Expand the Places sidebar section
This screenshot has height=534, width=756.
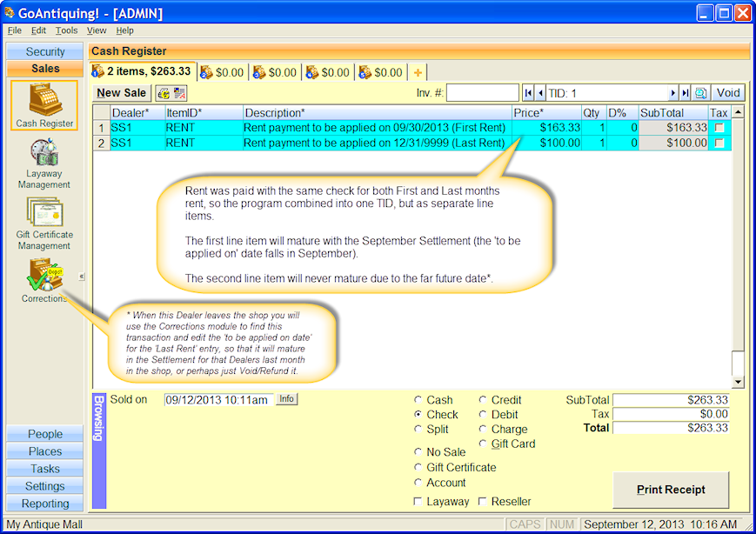point(45,451)
